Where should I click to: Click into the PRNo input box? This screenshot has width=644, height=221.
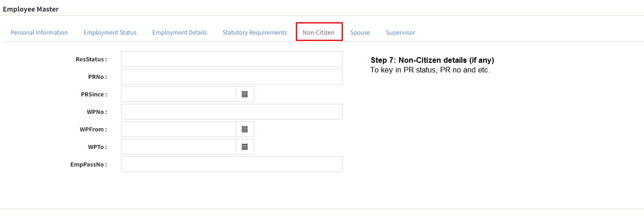click(x=232, y=77)
